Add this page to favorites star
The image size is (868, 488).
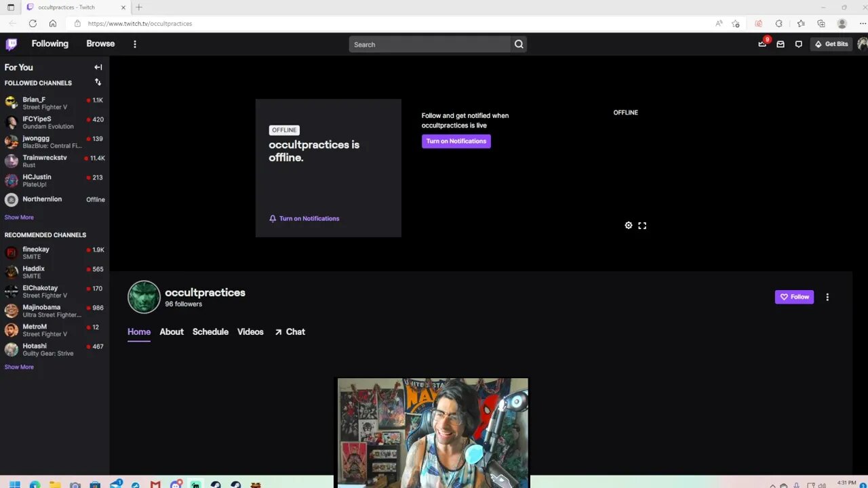click(736, 23)
